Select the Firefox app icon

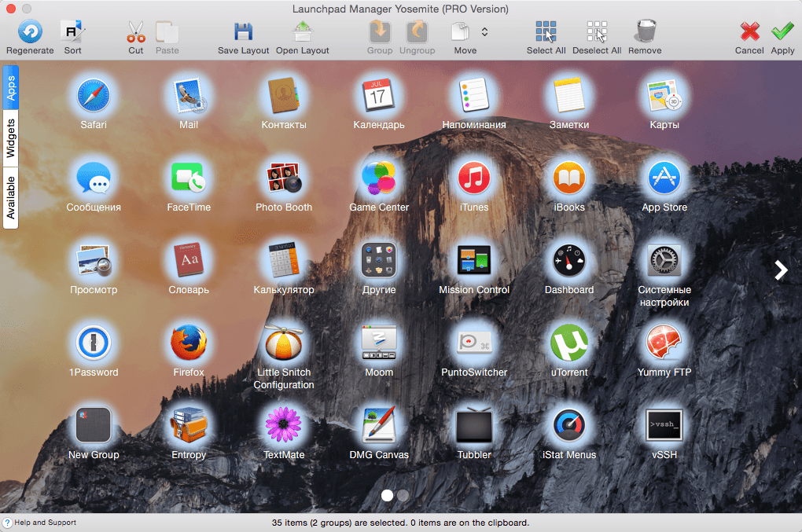tap(188, 343)
